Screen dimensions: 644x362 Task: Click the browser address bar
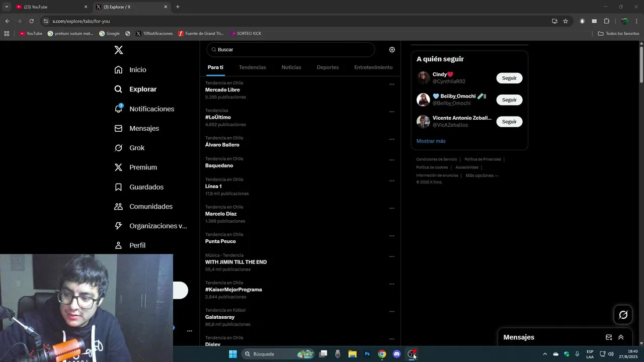pyautogui.click(x=297, y=21)
